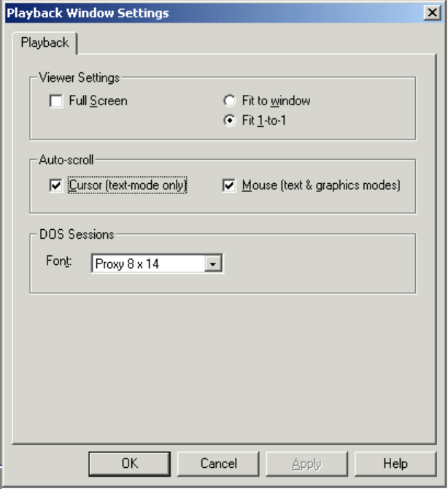
Task: Choose the Fit to window radio option
Action: pyautogui.click(x=230, y=101)
